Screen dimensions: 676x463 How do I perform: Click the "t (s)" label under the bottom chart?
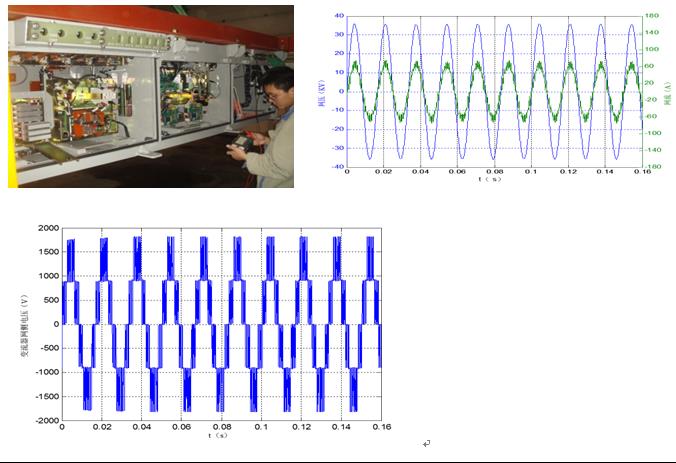tap(220, 436)
